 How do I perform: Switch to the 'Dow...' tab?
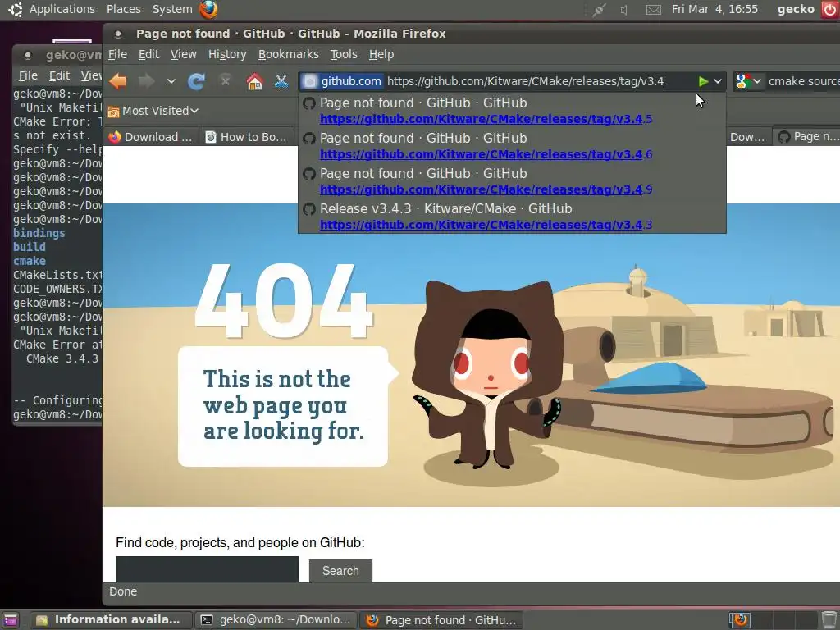(747, 137)
